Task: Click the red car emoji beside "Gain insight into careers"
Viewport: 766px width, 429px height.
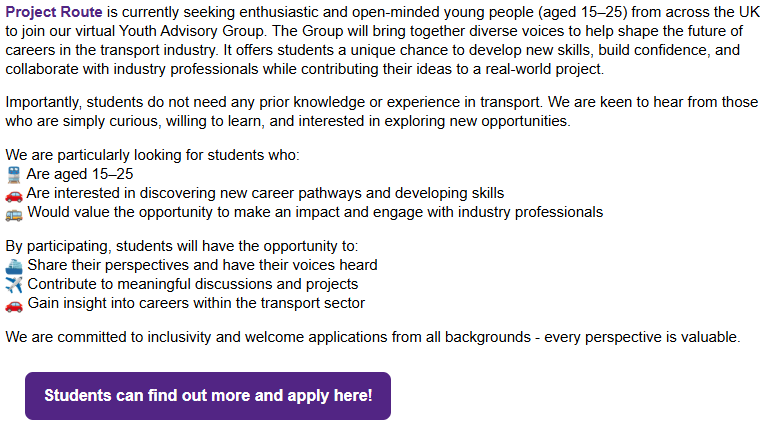Action: point(14,303)
